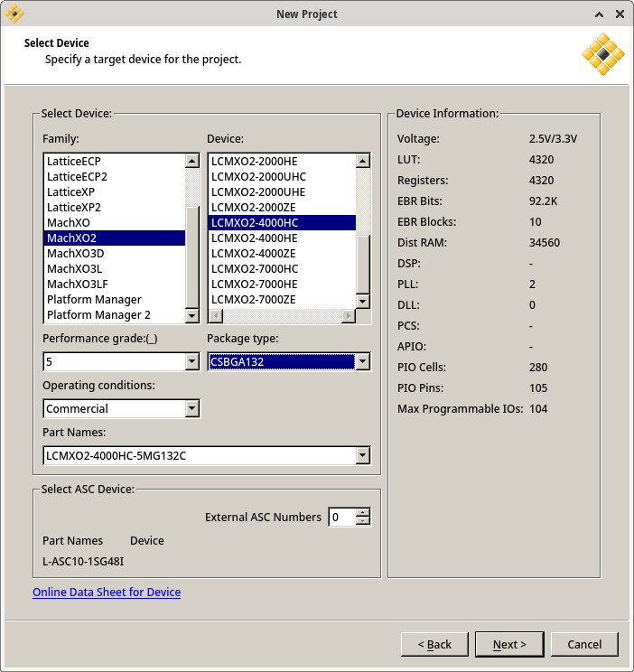Increase External ASC Numbers spinner
This screenshot has height=672, width=634.
coord(363,512)
